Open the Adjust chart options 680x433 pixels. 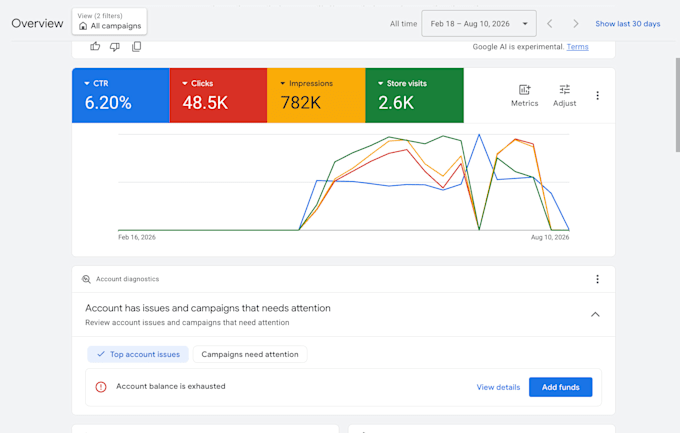point(564,95)
